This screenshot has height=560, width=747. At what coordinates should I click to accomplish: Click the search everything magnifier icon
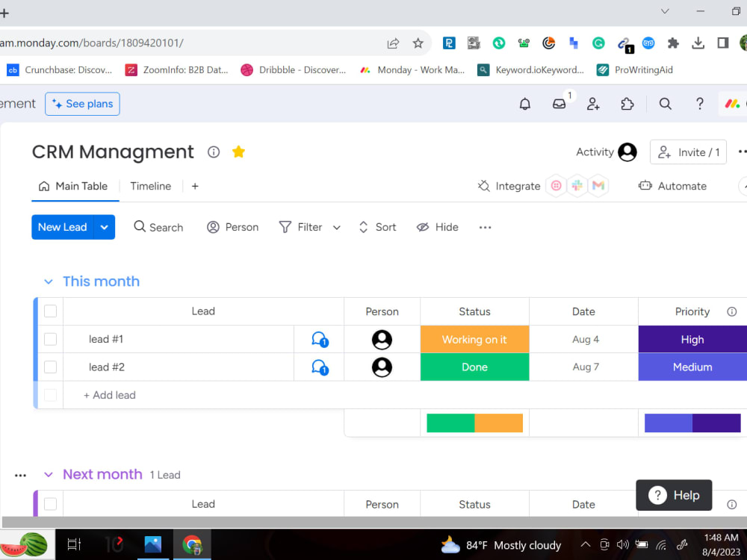tap(665, 104)
